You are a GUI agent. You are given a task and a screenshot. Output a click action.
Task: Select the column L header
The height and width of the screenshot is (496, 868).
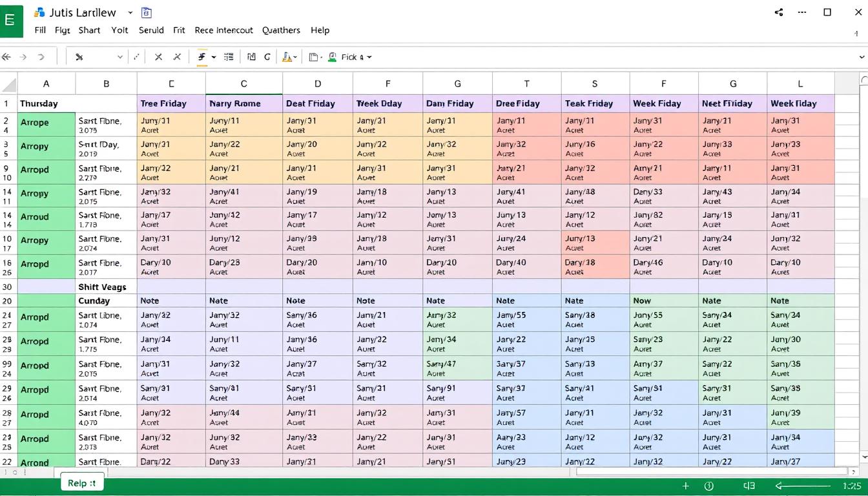[x=800, y=83]
